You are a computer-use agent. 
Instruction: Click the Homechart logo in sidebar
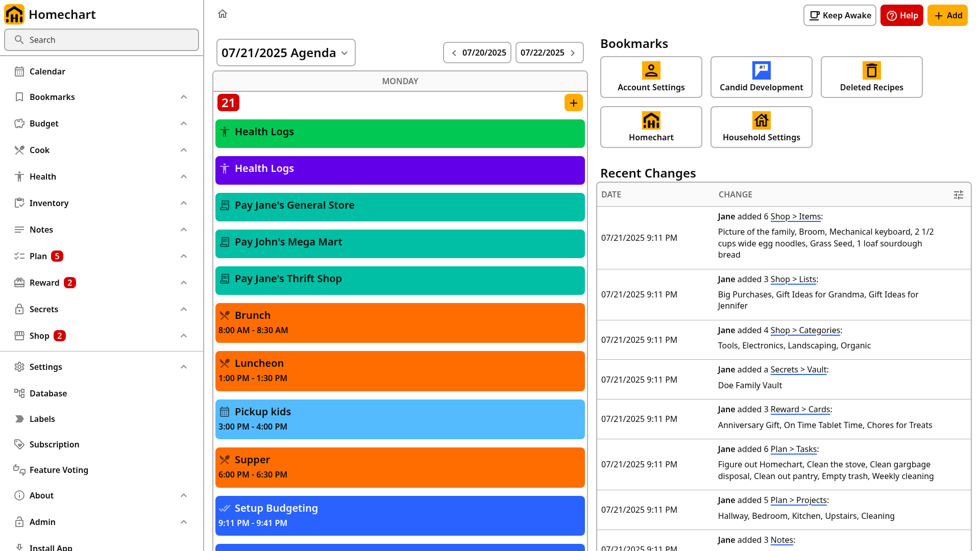(x=14, y=14)
